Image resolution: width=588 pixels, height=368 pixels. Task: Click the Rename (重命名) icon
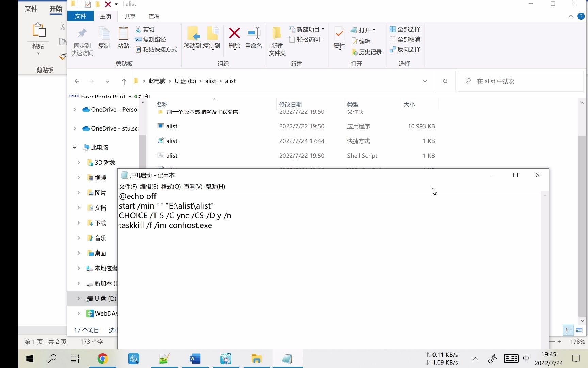point(254,33)
